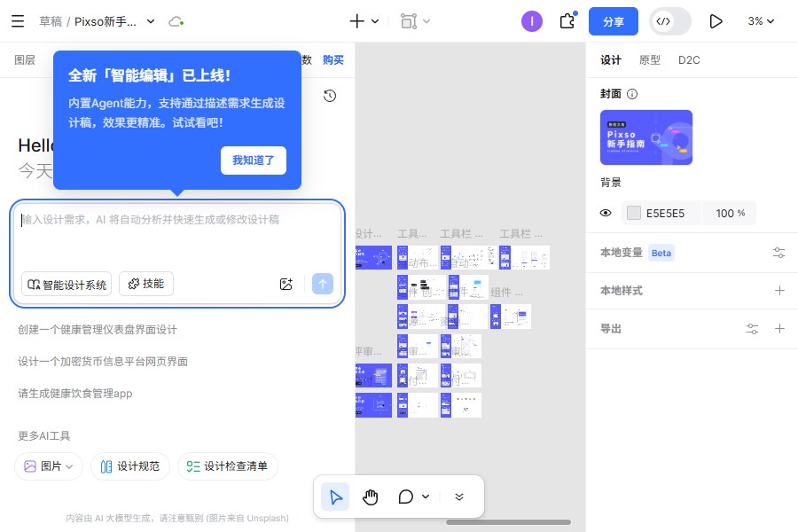Open the 设计规范 AI tool
The height and width of the screenshot is (532, 798).
coord(130,466)
